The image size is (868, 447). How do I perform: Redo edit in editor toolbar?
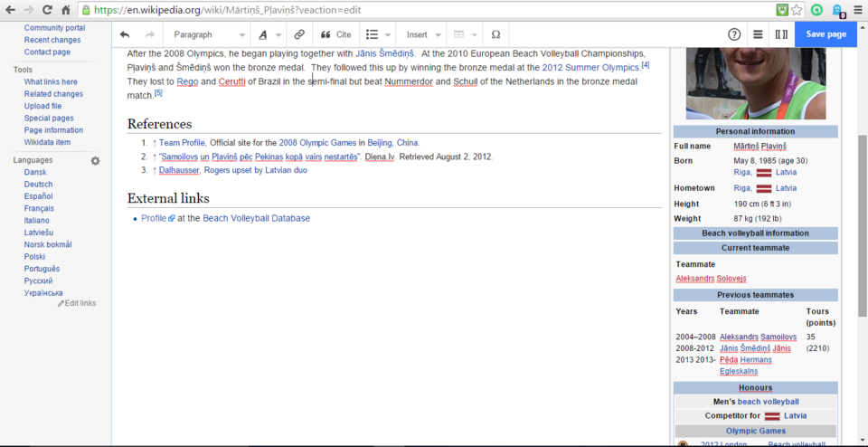pos(149,34)
